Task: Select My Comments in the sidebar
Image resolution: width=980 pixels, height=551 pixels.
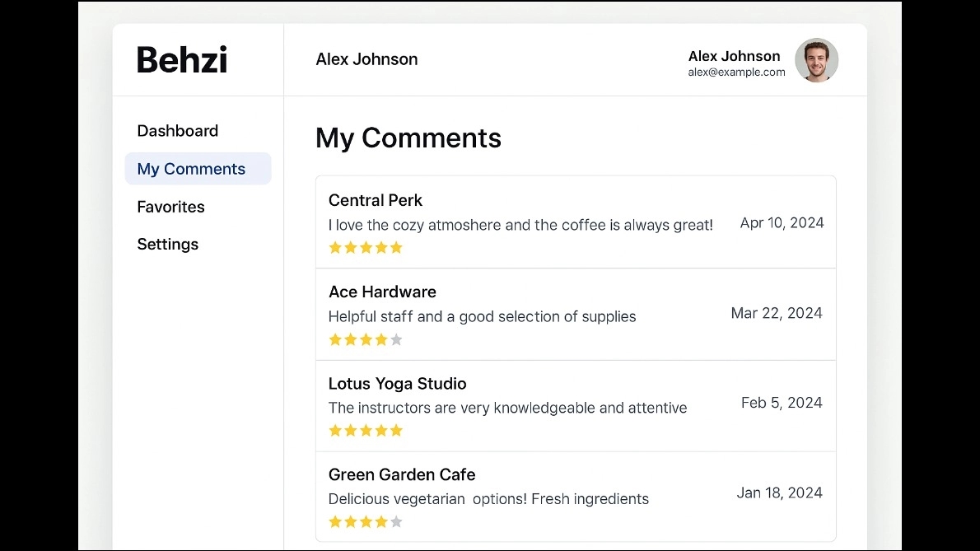Action: (x=198, y=169)
